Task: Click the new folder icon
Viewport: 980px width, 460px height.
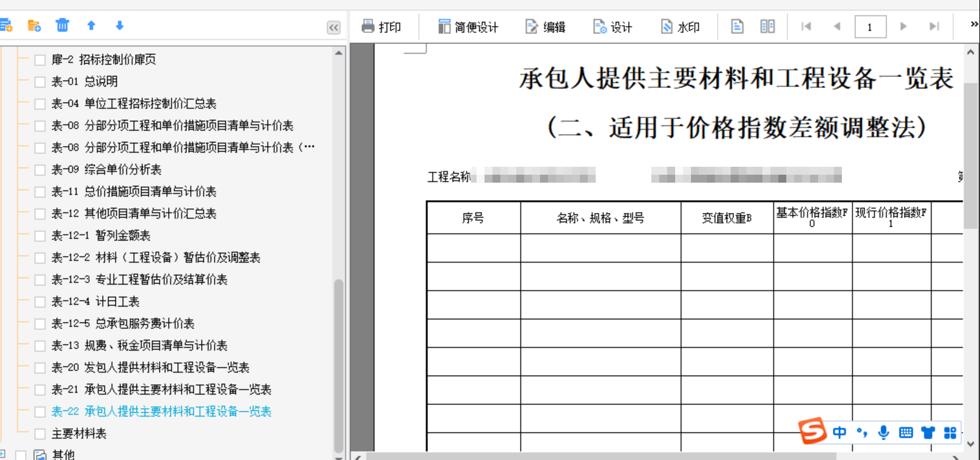Action: 34,26
